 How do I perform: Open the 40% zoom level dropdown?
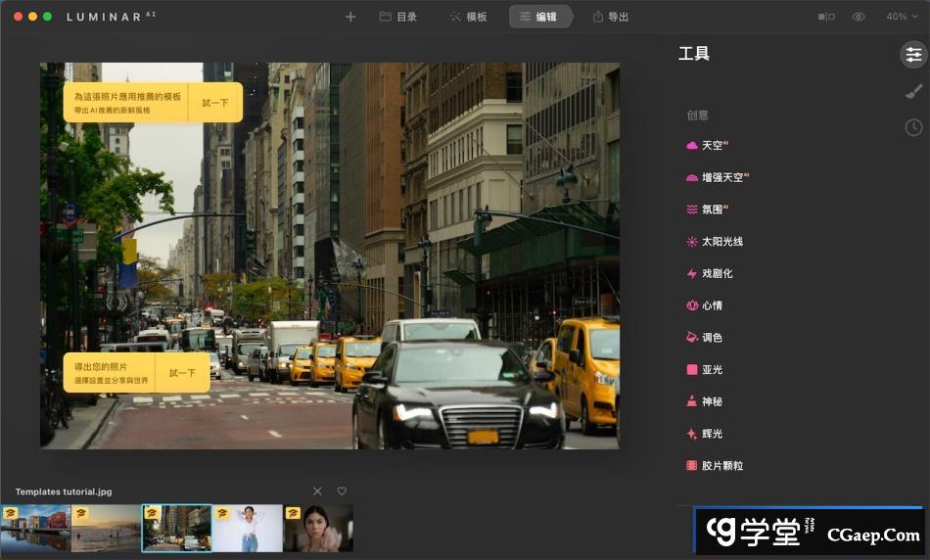[x=902, y=17]
